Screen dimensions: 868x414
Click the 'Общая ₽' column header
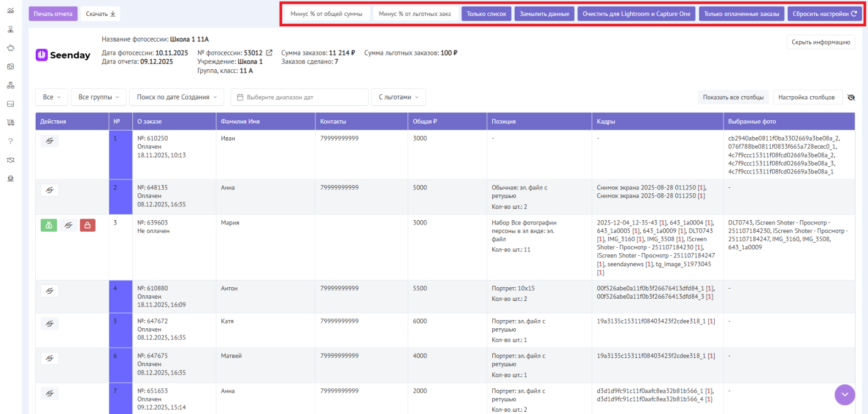(425, 121)
